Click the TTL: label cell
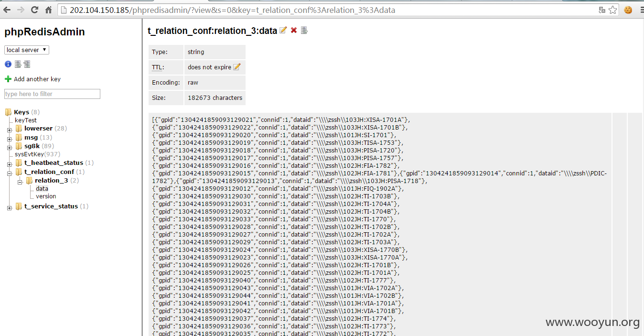 [x=166, y=67]
